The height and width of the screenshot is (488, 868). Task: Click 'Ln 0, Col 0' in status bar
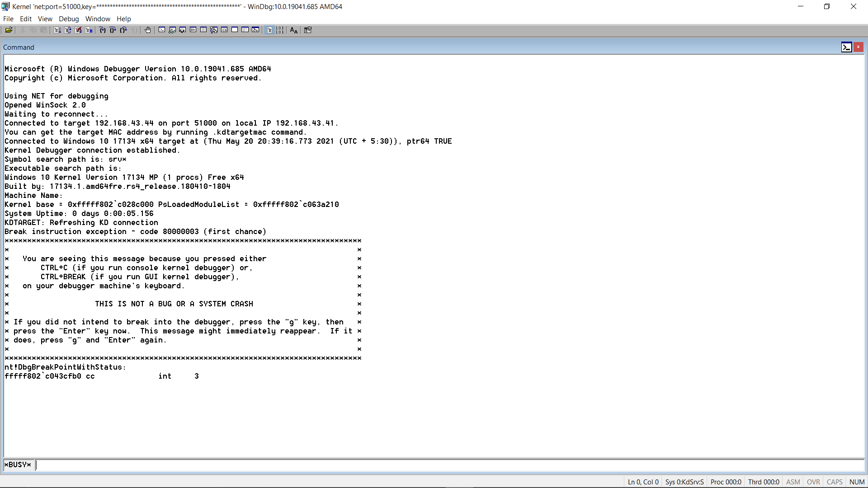tap(643, 482)
